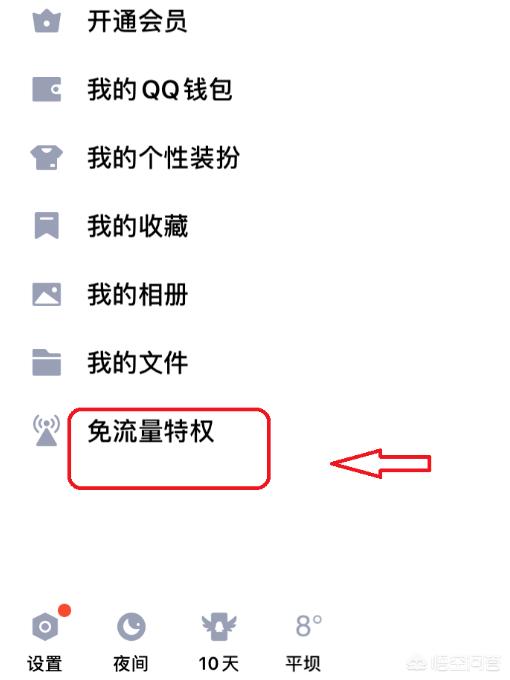Open the 我的收藏 text label

[x=137, y=226]
